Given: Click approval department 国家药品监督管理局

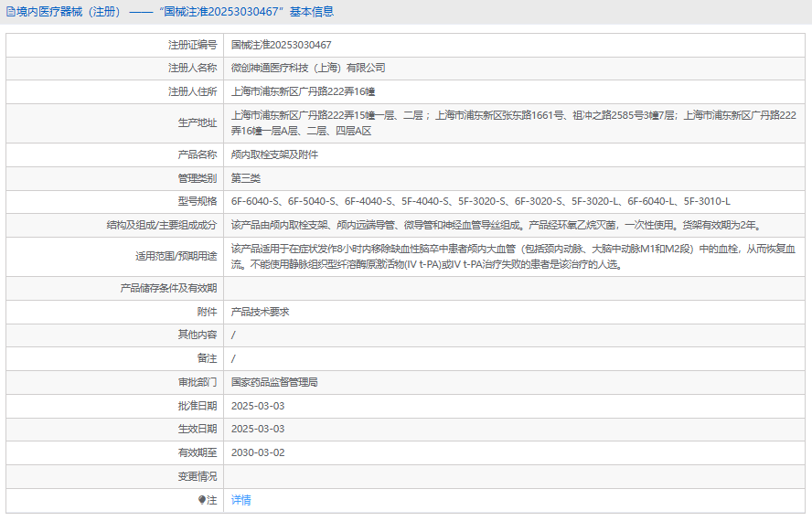Looking at the screenshot, I should tap(273, 382).
